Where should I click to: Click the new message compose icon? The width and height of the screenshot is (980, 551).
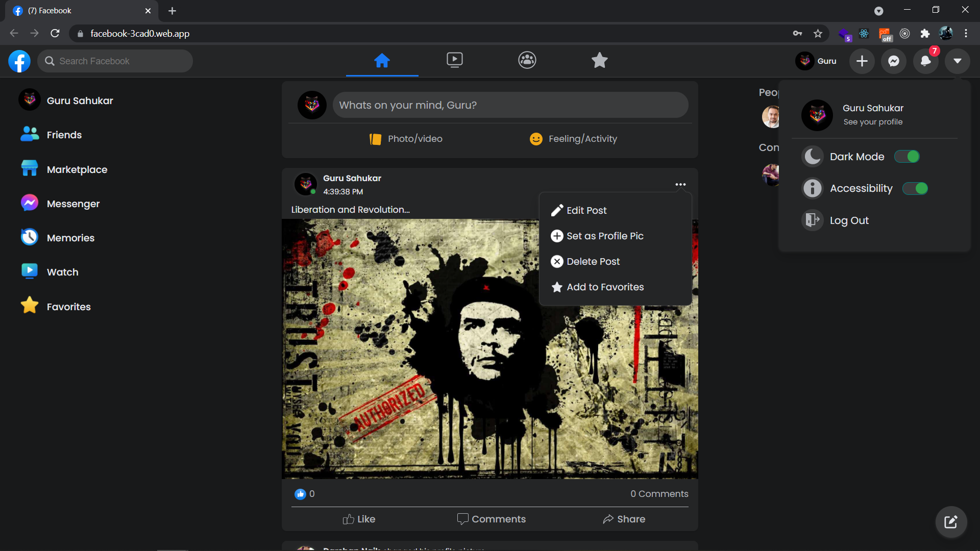(951, 522)
